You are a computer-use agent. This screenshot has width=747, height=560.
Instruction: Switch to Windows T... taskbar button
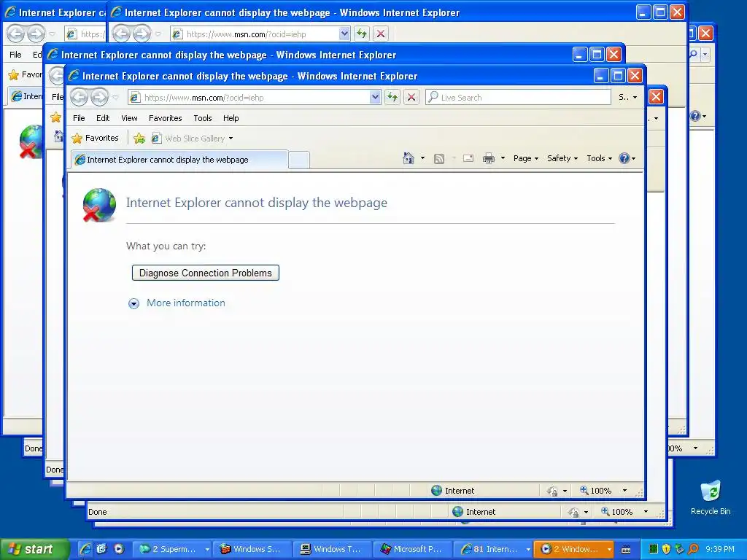[x=333, y=549]
